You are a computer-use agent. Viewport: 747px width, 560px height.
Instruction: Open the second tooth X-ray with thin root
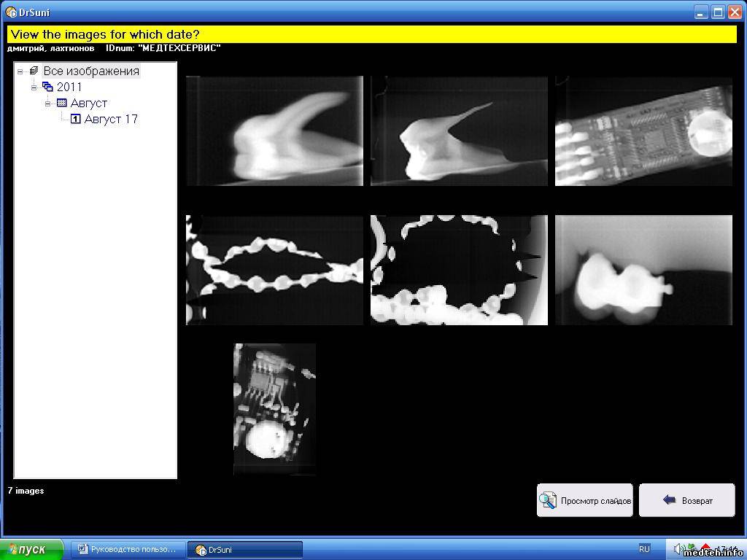point(459,131)
